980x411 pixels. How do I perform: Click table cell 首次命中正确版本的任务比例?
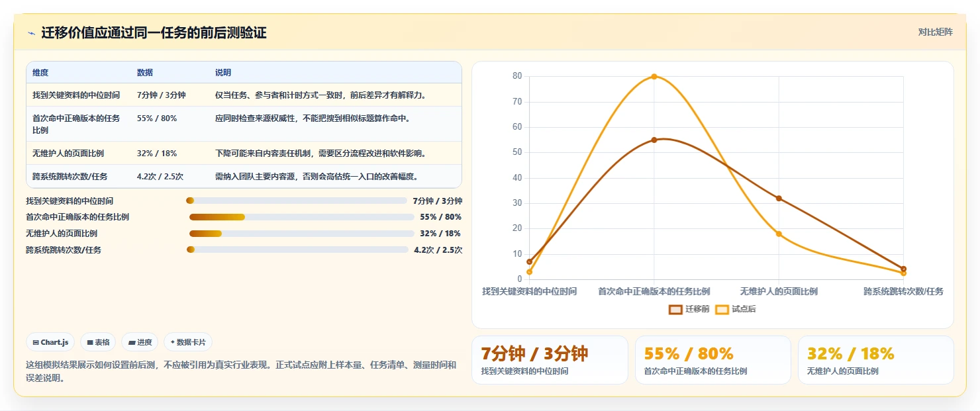(76, 124)
